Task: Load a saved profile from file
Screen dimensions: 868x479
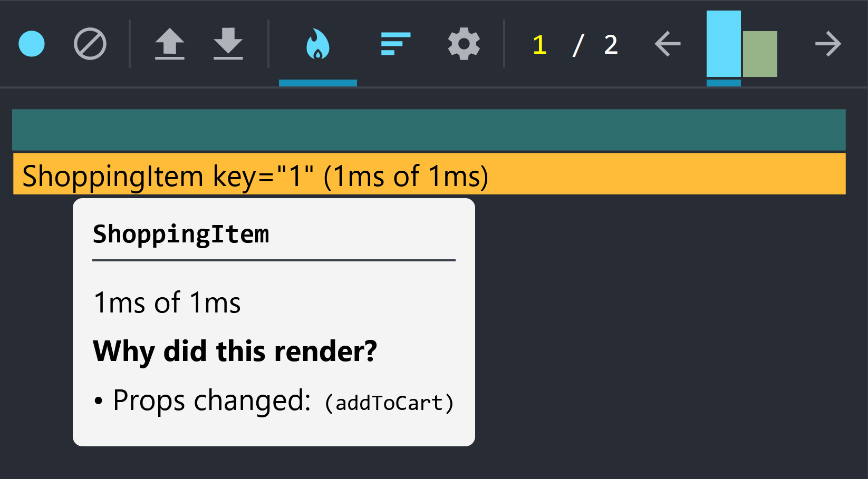Action: 170,44
